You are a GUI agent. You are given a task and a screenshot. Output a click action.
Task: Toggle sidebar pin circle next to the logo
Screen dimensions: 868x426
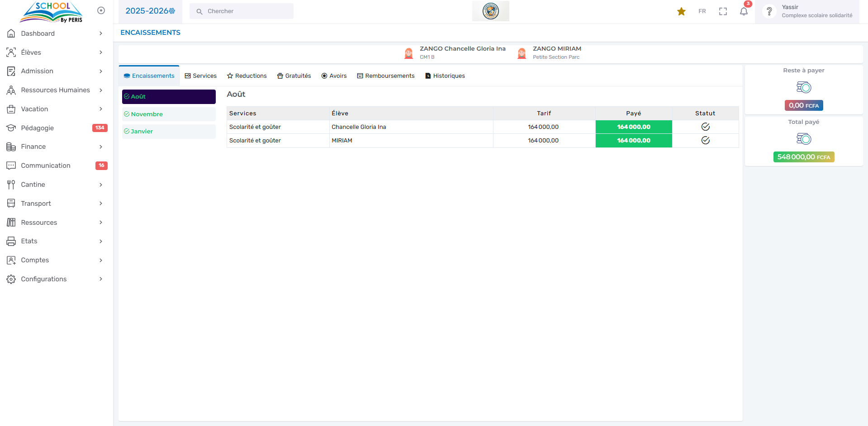101,10
